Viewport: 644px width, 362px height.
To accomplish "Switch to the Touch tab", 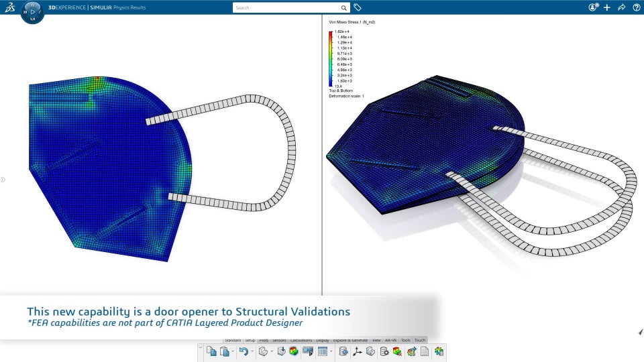I will click(420, 341).
